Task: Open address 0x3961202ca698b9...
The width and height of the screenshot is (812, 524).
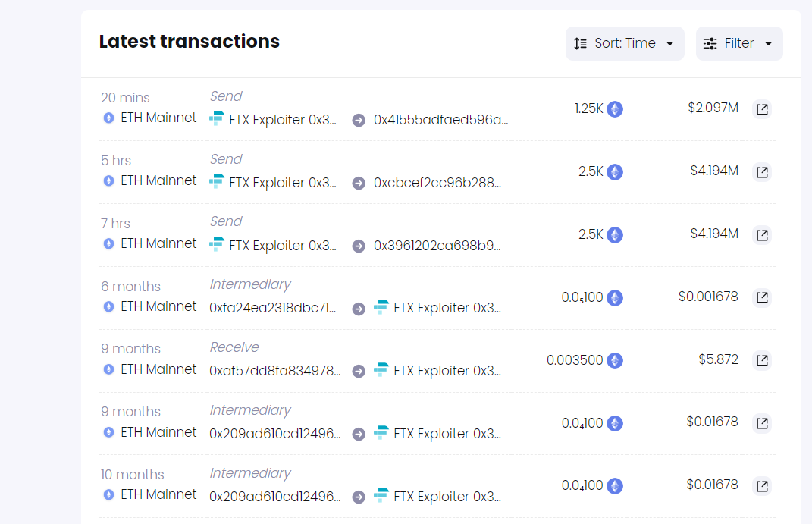Action: tap(437, 246)
